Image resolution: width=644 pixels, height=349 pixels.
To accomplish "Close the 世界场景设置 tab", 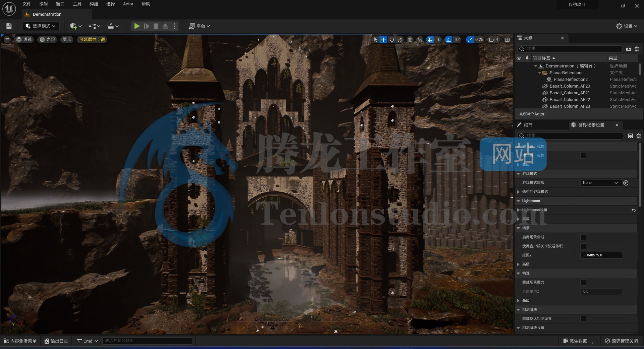I will coord(616,125).
